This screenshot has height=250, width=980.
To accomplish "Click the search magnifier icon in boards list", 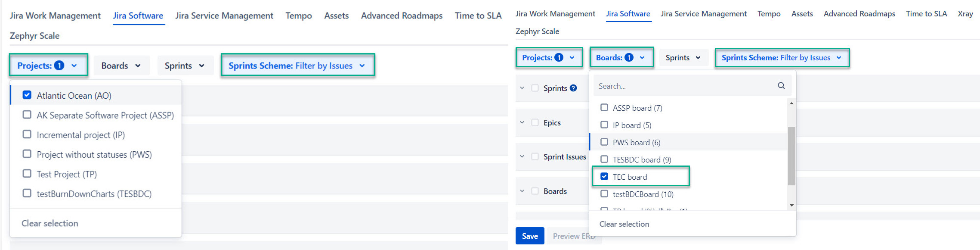I will click(781, 86).
